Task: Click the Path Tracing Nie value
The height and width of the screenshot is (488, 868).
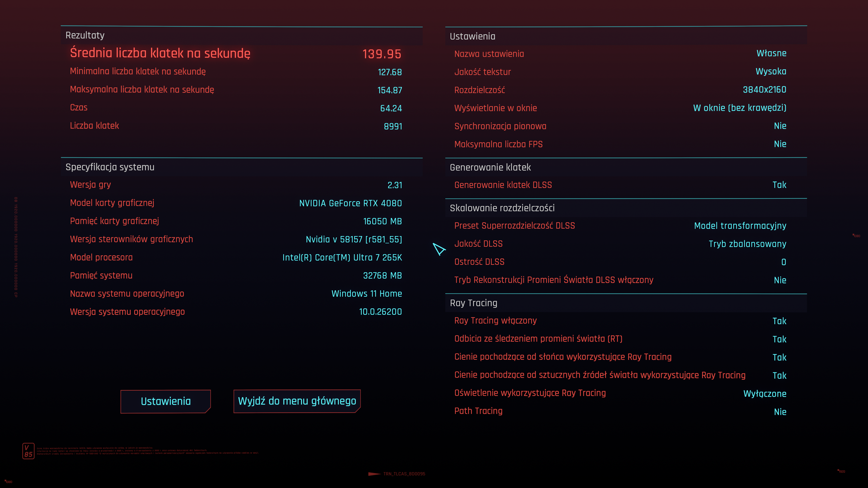Action: click(x=780, y=412)
